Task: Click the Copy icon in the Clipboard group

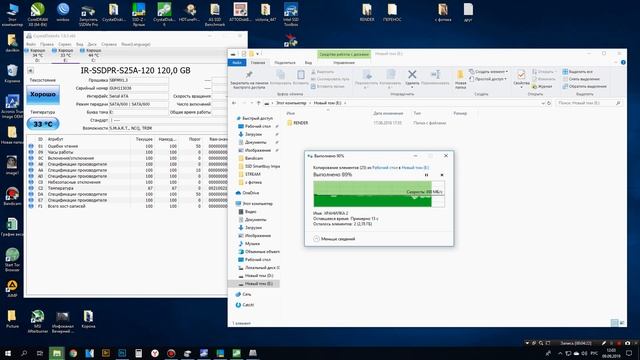Action: coord(281,75)
